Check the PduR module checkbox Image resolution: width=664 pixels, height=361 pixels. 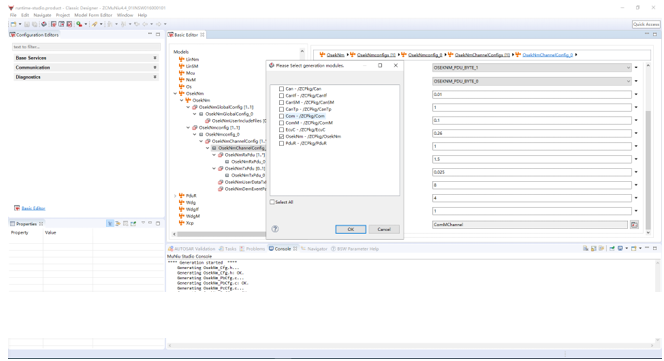(281, 143)
